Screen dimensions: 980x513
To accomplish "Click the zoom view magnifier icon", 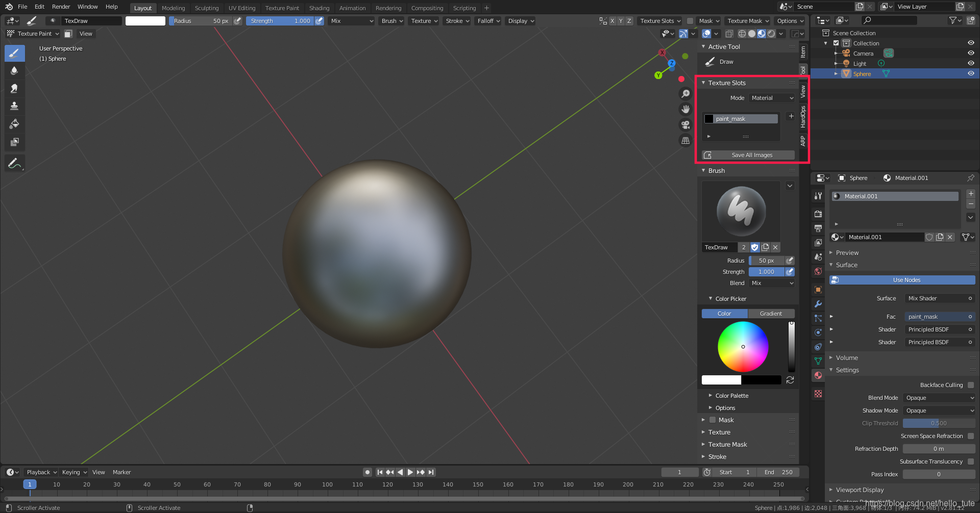I will pyautogui.click(x=685, y=94).
